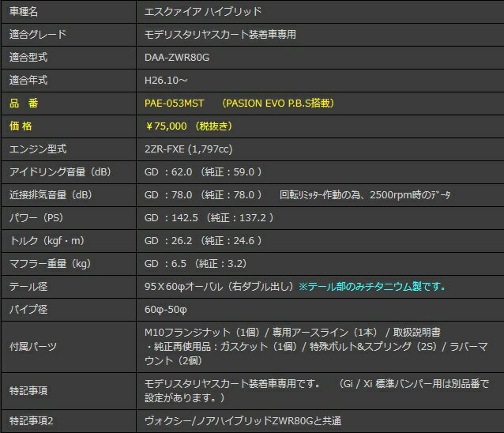The width and height of the screenshot is (504, 433).
Task: Click the トルク GD 26.2 value
Action: coord(167,241)
